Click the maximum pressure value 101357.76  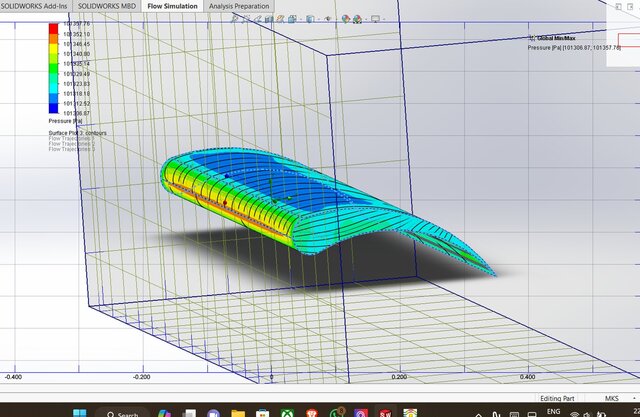click(75, 23)
